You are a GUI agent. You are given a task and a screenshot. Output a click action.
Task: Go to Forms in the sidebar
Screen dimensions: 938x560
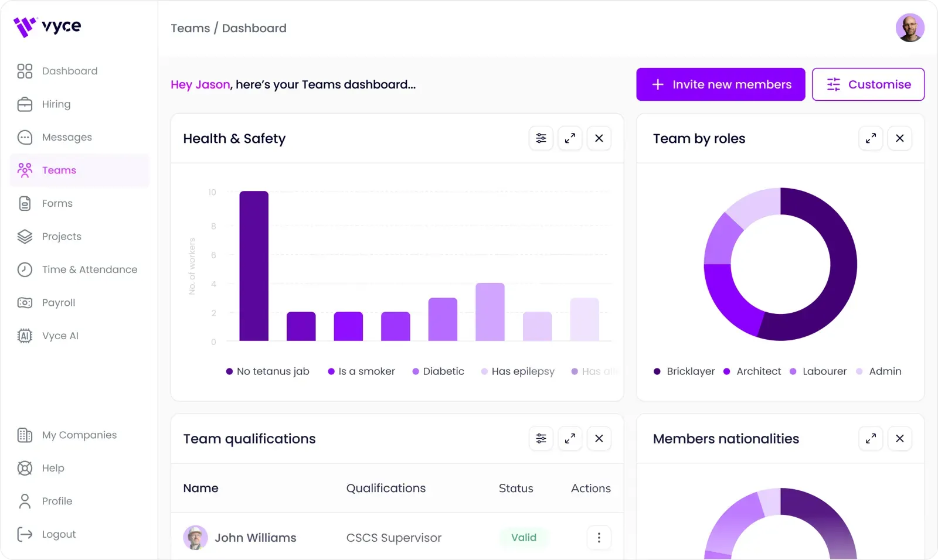tap(80, 203)
